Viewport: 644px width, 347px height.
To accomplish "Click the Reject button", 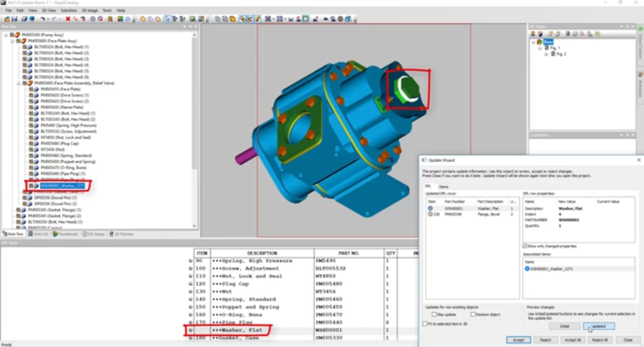I will coord(545,340).
